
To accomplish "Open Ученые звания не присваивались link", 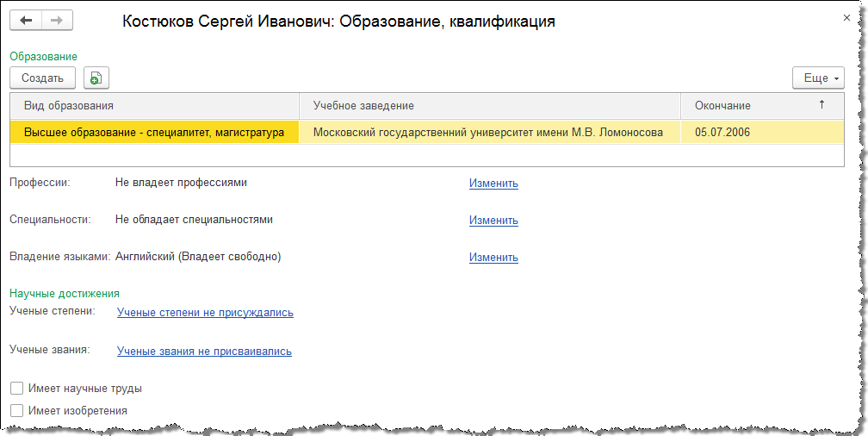I will click(x=204, y=352).
